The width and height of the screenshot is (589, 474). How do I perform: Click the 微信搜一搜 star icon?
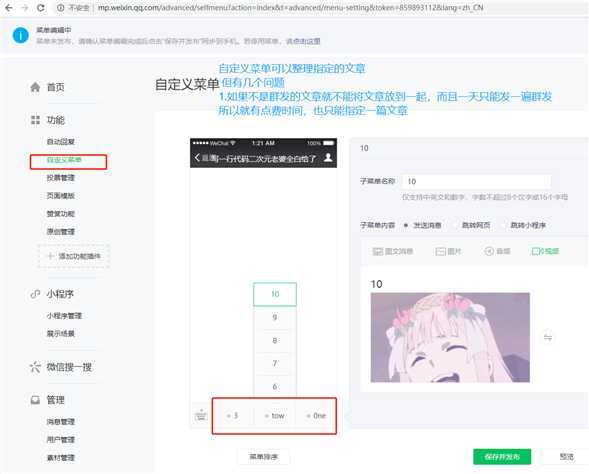pos(35,367)
